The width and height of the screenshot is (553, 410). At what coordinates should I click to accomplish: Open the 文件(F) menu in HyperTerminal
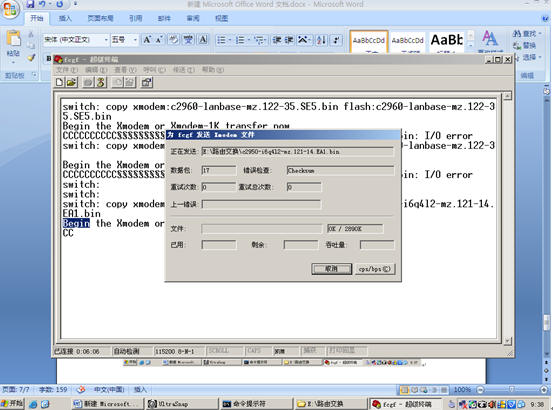click(67, 70)
